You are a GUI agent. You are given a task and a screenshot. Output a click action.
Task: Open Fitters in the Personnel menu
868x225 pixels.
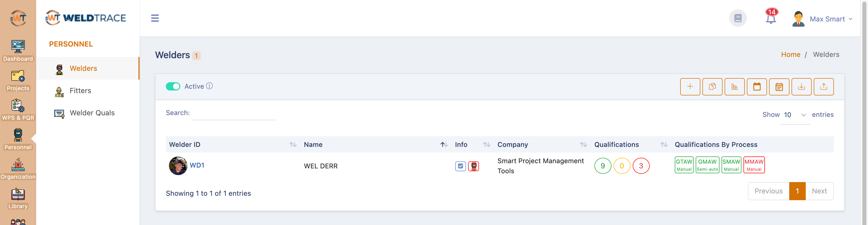[80, 91]
